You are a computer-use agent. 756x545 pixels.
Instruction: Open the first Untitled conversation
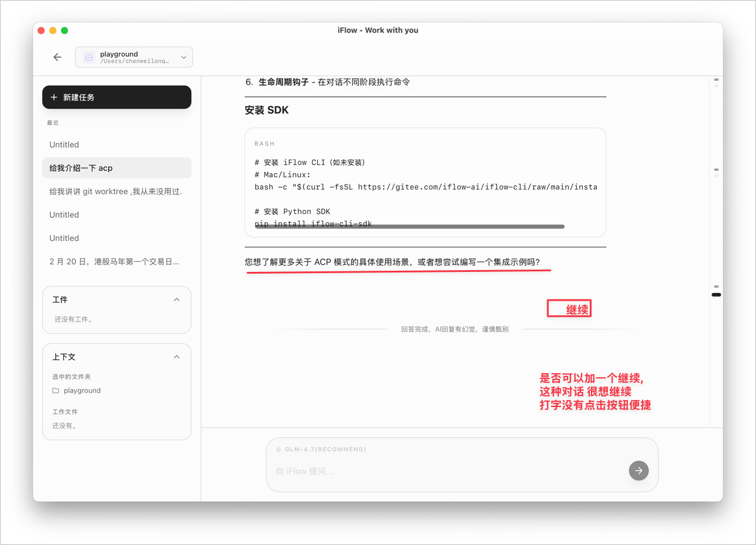tap(64, 144)
